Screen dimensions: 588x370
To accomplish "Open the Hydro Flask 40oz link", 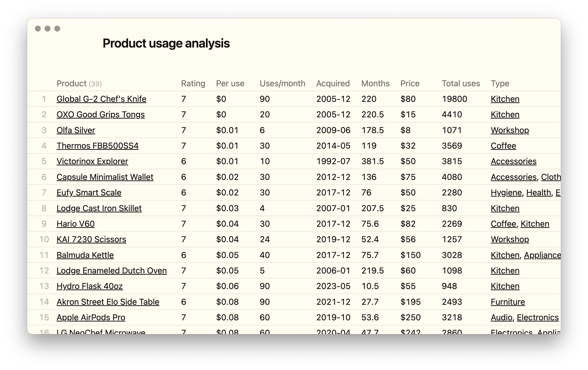I will point(90,286).
